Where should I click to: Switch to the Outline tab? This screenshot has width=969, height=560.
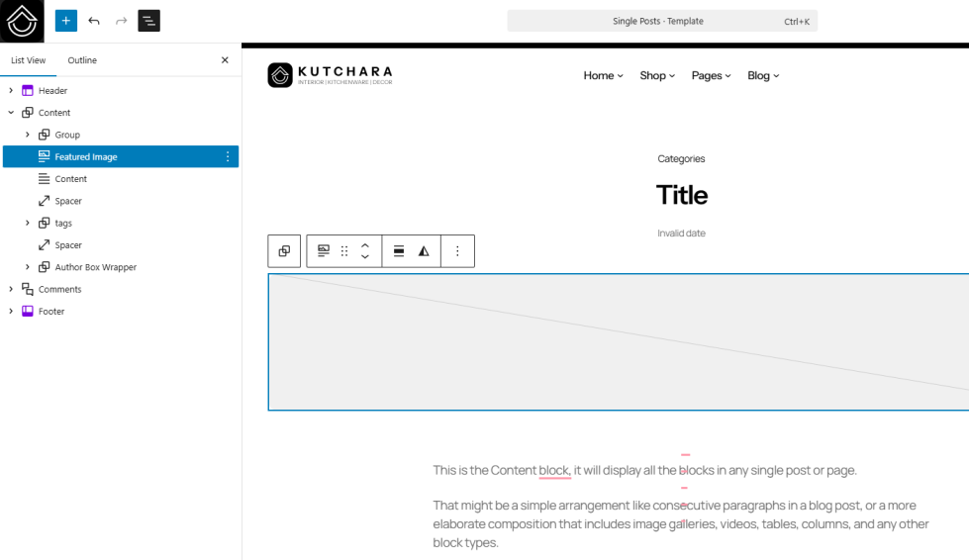[x=82, y=60]
